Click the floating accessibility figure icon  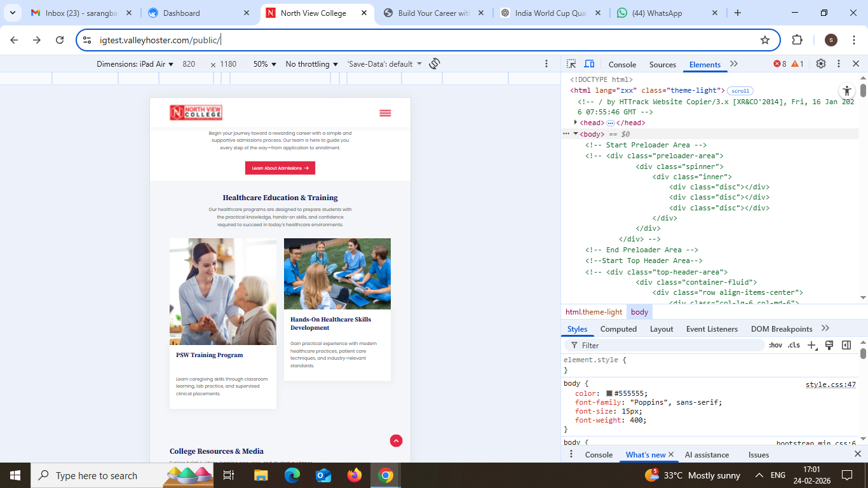(846, 91)
